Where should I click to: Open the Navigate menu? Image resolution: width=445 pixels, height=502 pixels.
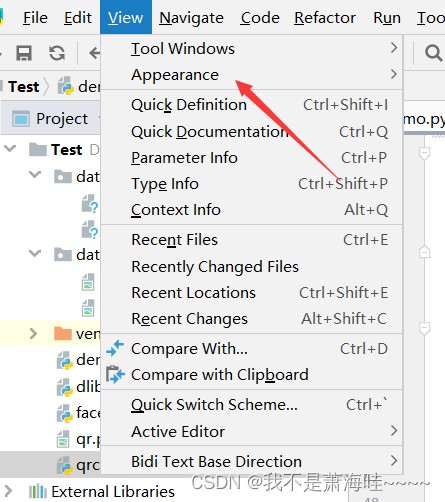(191, 18)
